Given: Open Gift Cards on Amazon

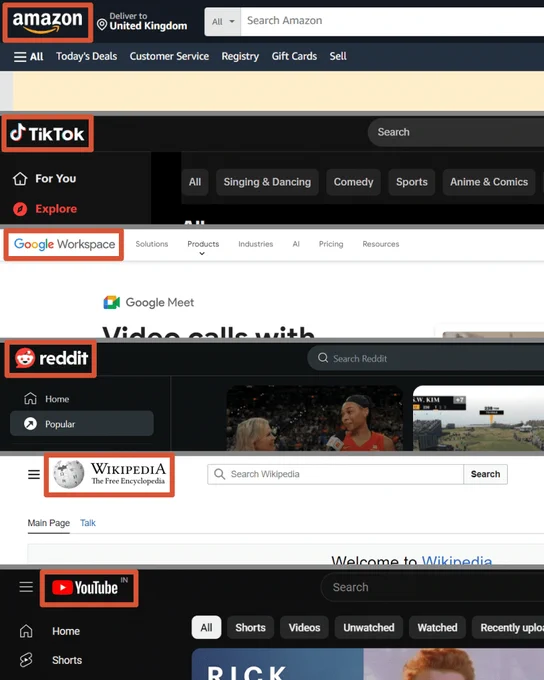Looking at the screenshot, I should 294,56.
